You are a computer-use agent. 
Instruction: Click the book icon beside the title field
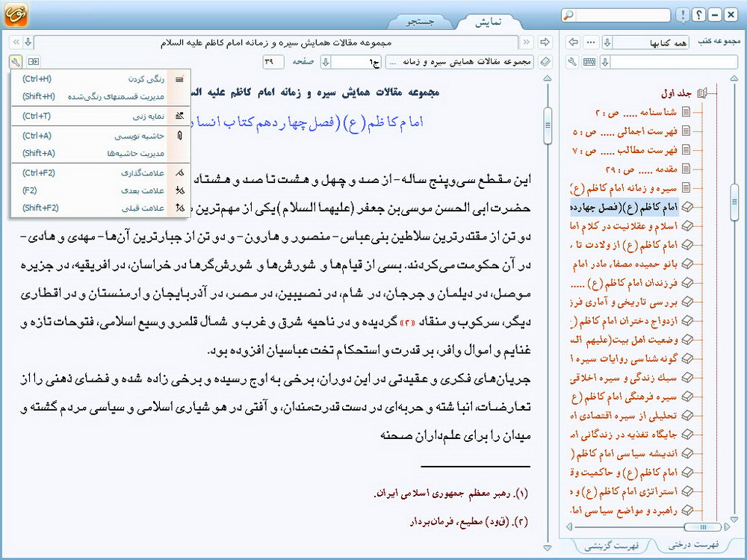coord(545,61)
